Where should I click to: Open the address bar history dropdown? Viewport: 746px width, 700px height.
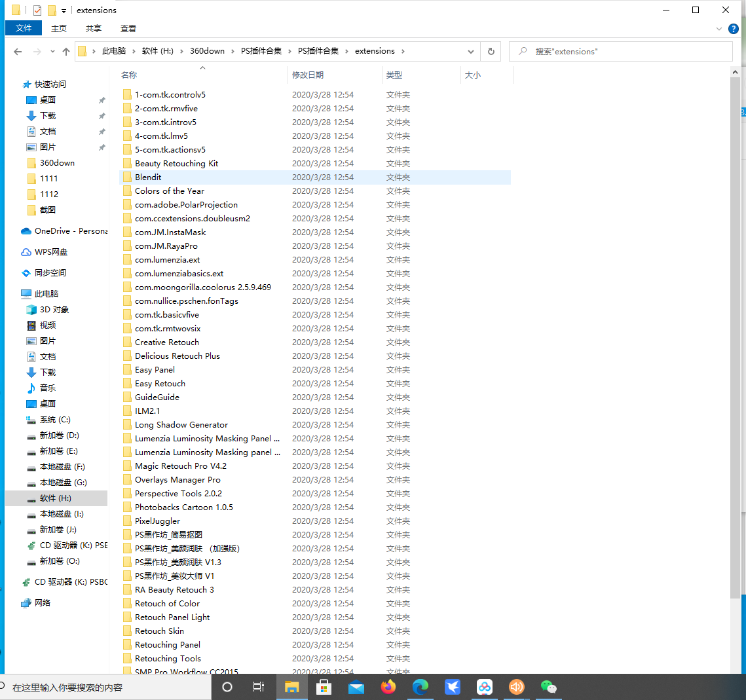[x=470, y=51]
